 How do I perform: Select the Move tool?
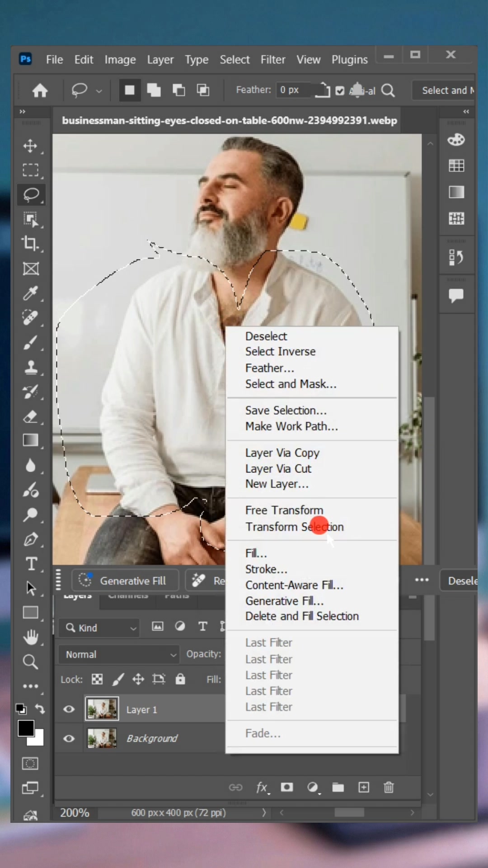pyautogui.click(x=30, y=146)
